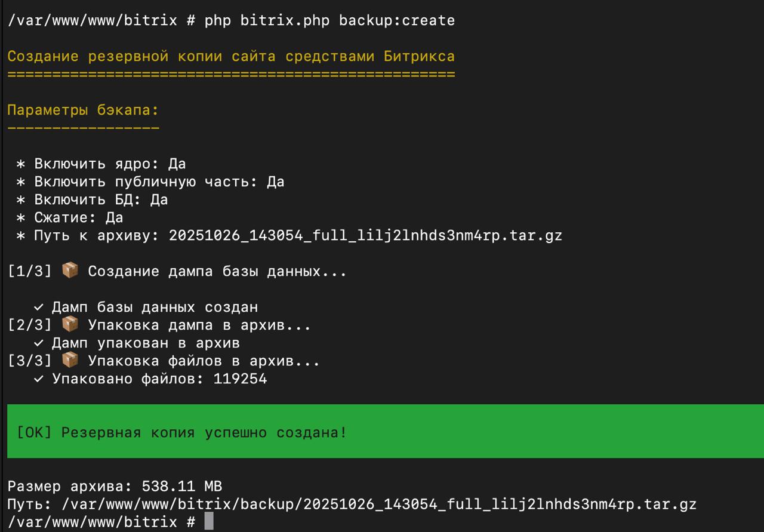Click the package emoji beside "Упаковка дампа в архив"
This screenshot has height=532, width=764.
click(x=70, y=325)
